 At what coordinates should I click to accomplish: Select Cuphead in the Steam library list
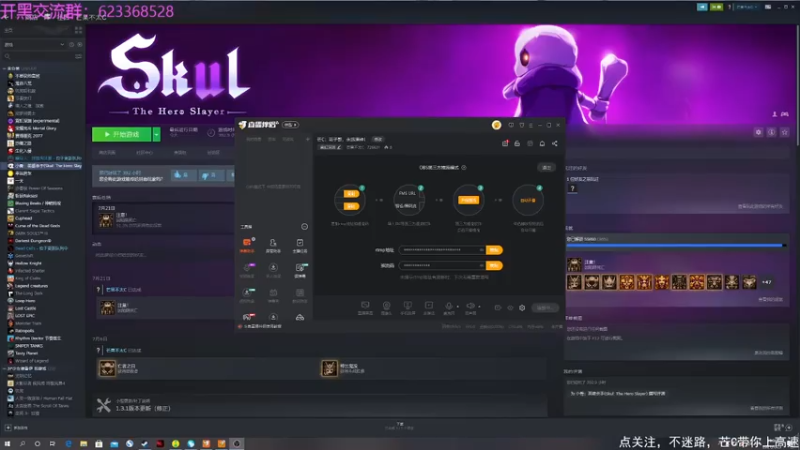click(23, 218)
